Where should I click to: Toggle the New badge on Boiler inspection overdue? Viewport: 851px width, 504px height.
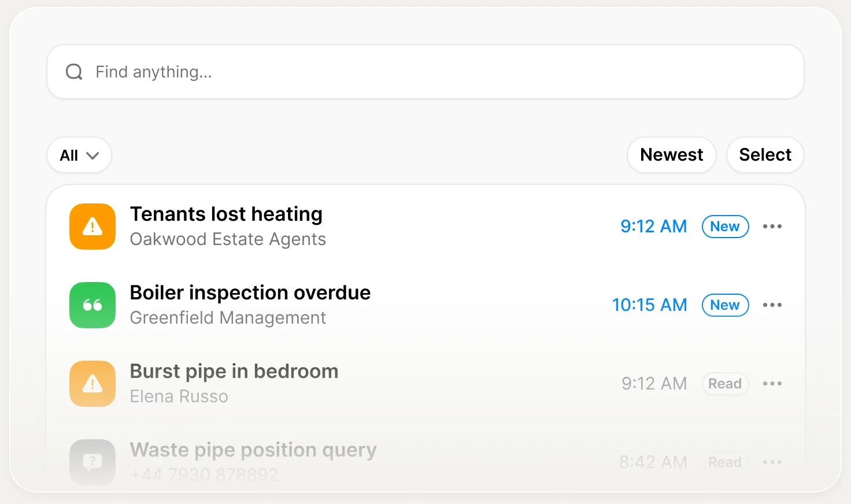pos(725,305)
